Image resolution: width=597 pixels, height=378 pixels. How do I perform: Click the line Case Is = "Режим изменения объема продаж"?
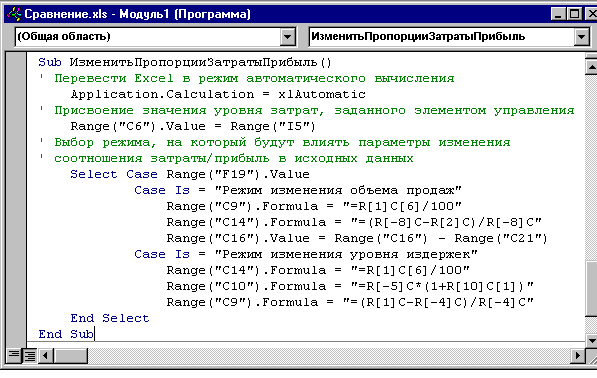click(x=298, y=190)
